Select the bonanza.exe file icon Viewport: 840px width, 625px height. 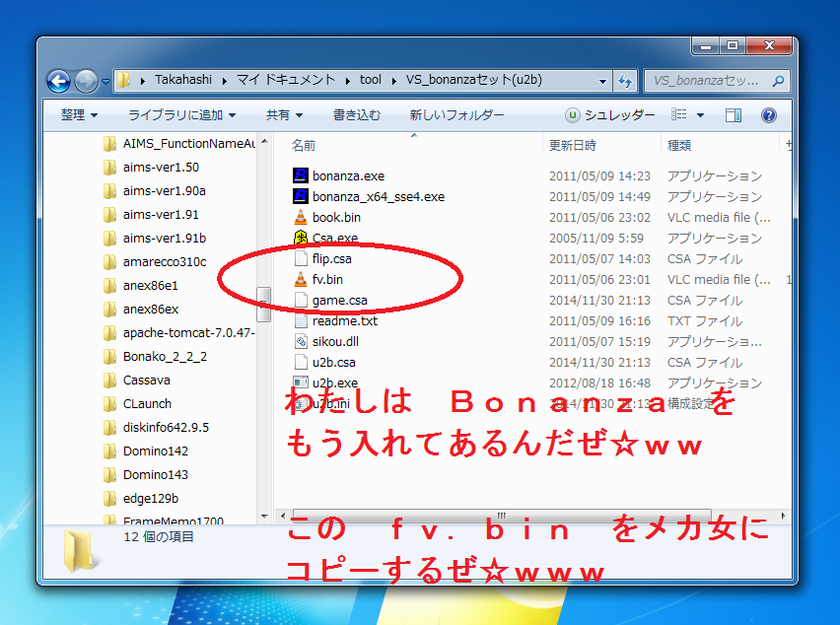pyautogui.click(x=301, y=175)
